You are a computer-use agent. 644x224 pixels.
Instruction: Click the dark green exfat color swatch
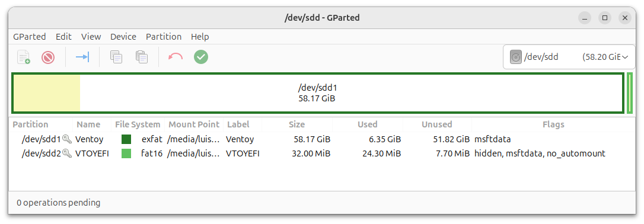click(126, 139)
